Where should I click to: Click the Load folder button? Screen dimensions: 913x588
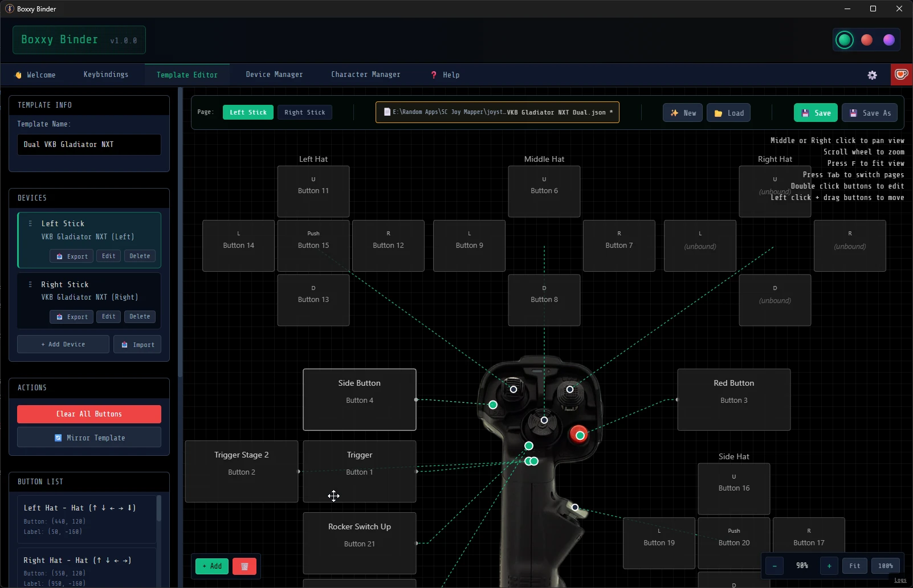click(x=729, y=113)
